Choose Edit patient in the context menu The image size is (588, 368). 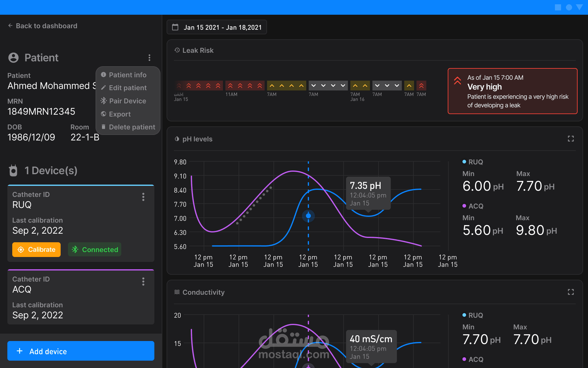click(x=128, y=88)
